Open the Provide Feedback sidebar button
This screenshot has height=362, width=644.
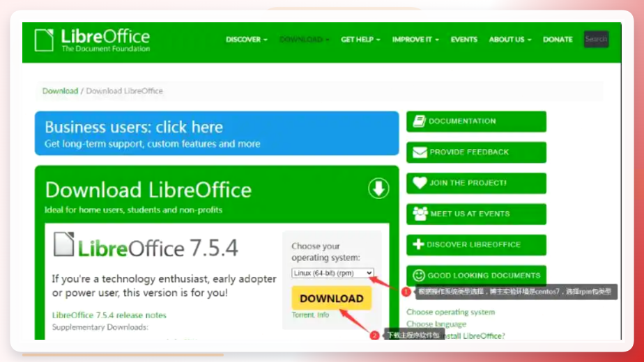pyautogui.click(x=477, y=152)
